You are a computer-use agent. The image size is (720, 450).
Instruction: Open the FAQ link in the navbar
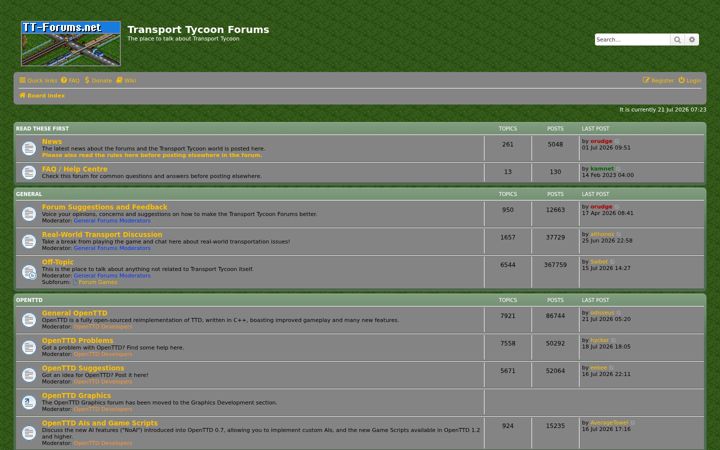tap(70, 80)
